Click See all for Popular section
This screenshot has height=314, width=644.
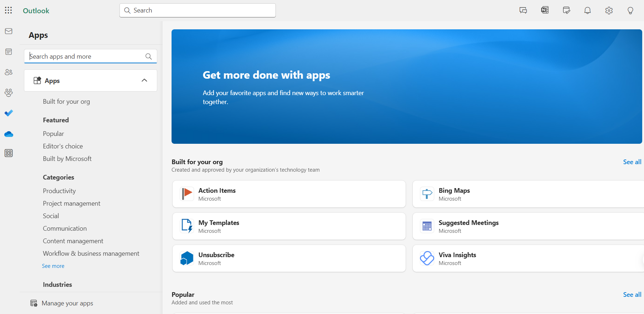tap(632, 295)
